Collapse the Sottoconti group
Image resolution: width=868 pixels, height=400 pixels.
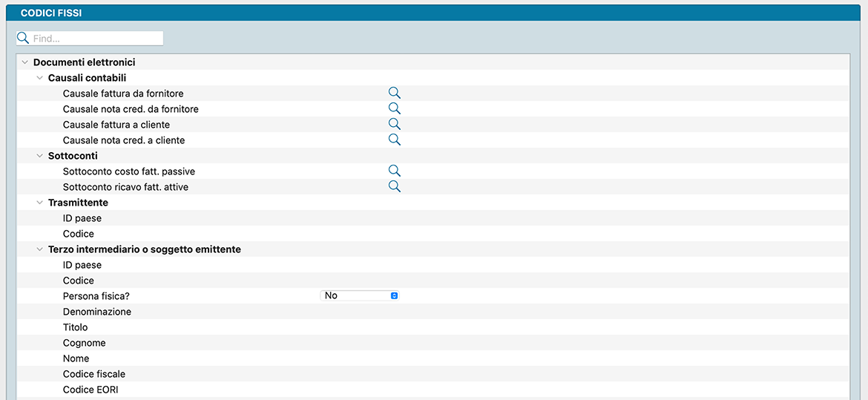point(40,156)
